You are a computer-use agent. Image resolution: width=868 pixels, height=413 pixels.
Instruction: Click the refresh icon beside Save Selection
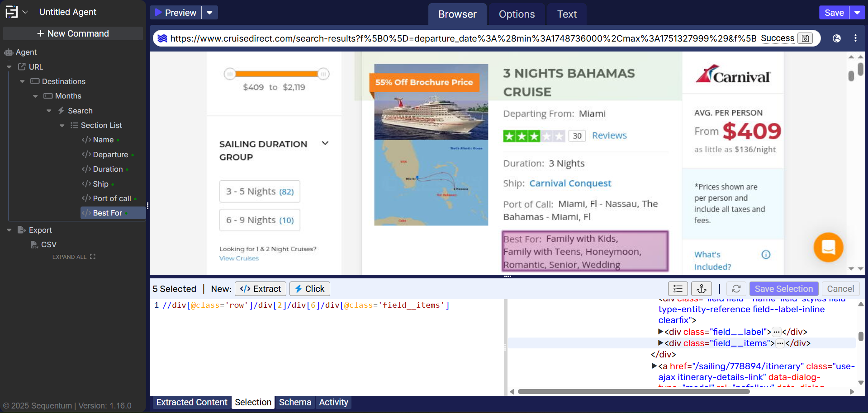click(x=736, y=289)
